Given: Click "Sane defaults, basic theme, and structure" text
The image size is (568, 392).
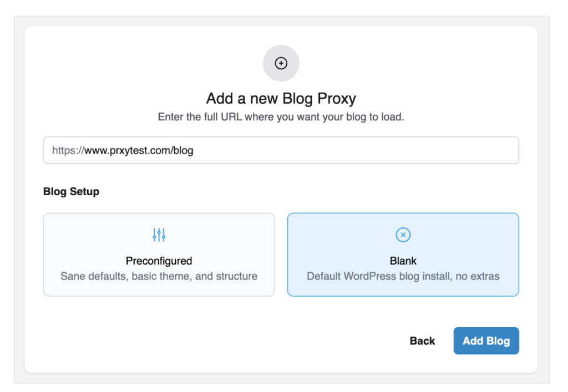Looking at the screenshot, I should pyautogui.click(x=159, y=276).
